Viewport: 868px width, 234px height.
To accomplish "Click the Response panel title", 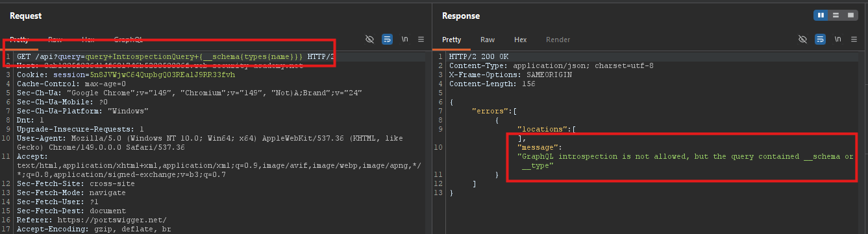I will [460, 16].
